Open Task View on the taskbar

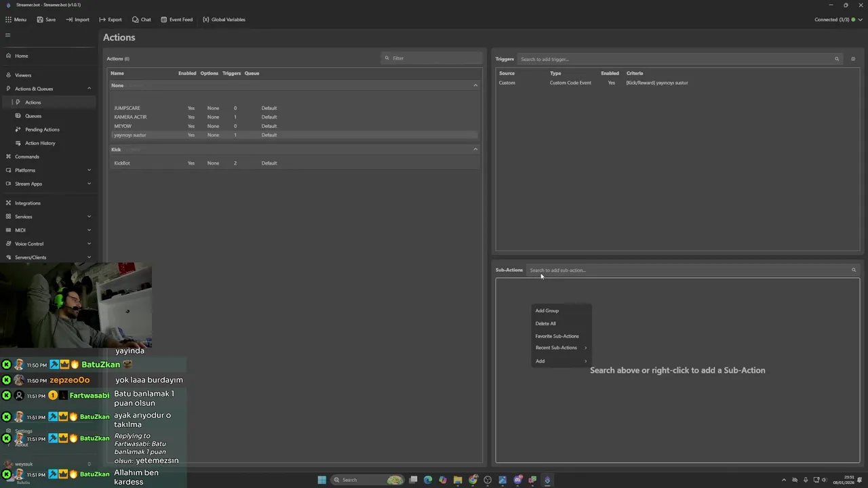413,480
